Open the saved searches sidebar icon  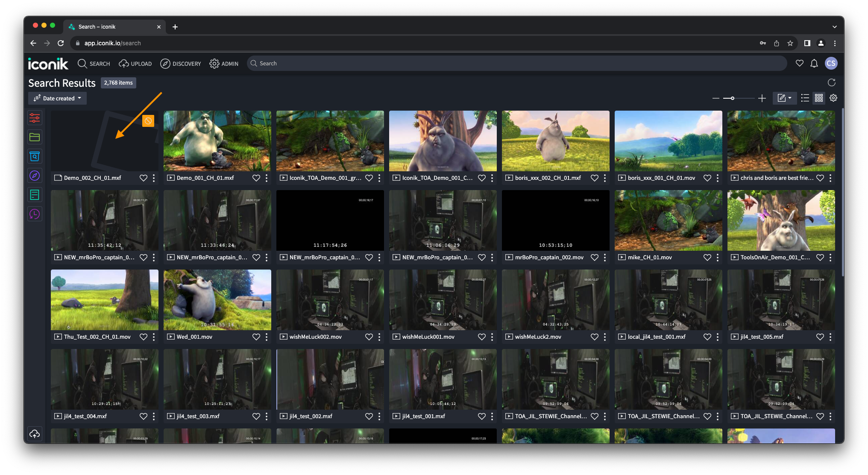click(35, 156)
